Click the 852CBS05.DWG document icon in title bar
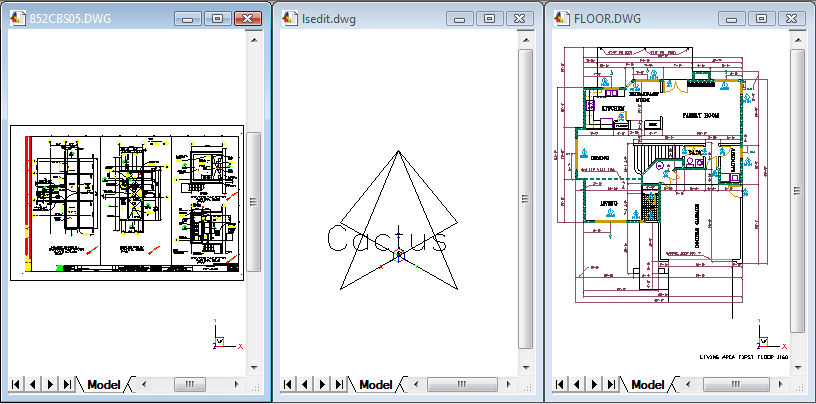This screenshot has height=404, width=816. click(17, 18)
